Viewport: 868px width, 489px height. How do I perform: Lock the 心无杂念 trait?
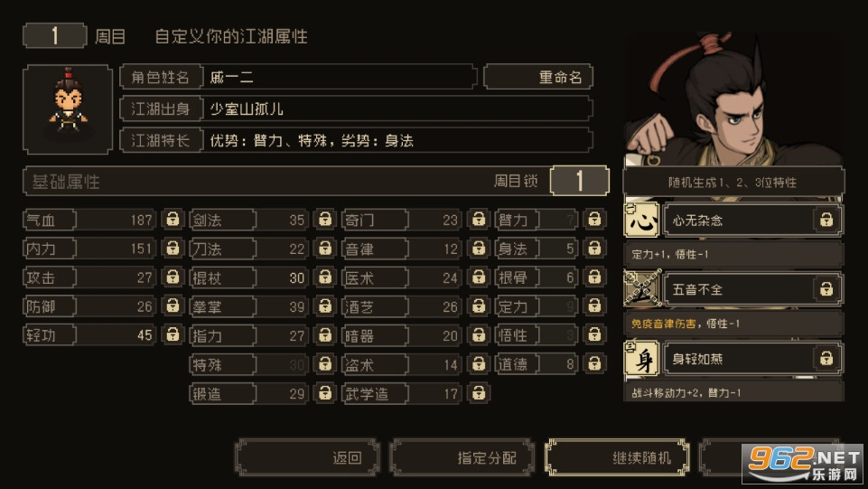tap(826, 220)
